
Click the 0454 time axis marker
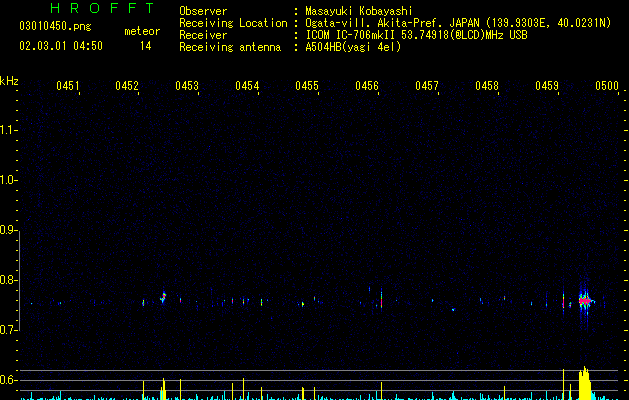(247, 86)
